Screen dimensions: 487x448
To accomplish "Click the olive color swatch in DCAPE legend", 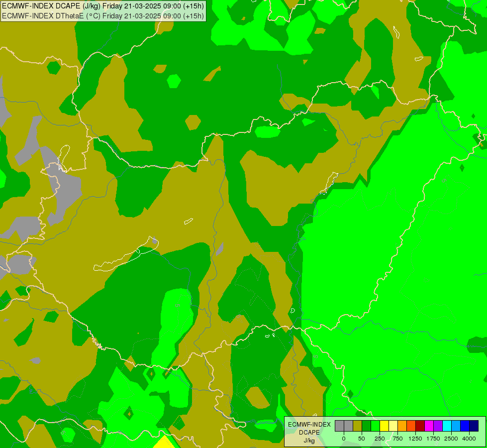I will (358, 426).
